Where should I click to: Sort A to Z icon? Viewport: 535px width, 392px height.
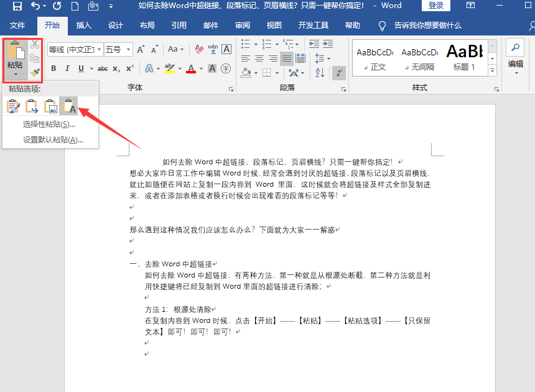[320, 72]
